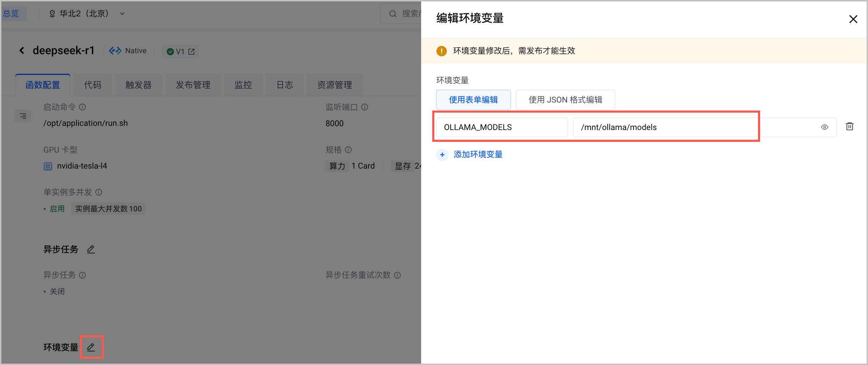
Task: Click the /opt/application/run.sh command text
Action: pyautogui.click(x=86, y=123)
